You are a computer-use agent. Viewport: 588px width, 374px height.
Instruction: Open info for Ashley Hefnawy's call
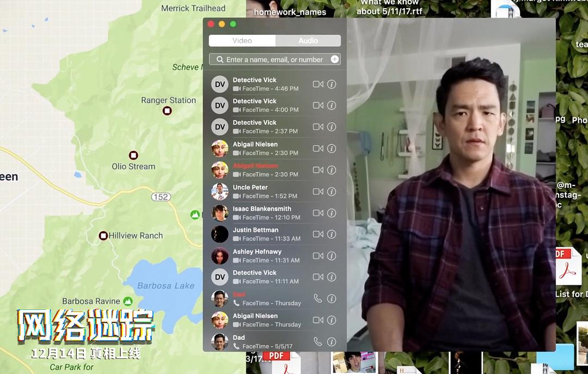(x=331, y=255)
